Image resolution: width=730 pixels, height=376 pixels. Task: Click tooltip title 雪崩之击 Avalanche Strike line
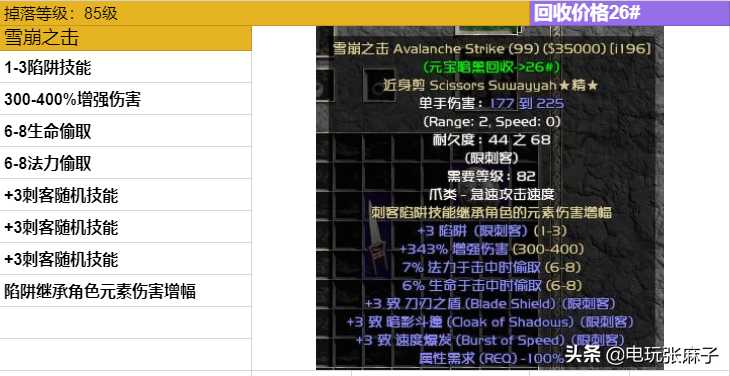click(x=492, y=49)
